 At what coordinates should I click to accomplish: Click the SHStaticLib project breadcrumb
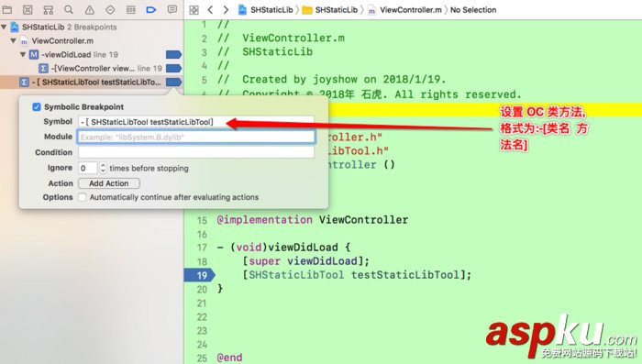pyautogui.click(x=266, y=10)
